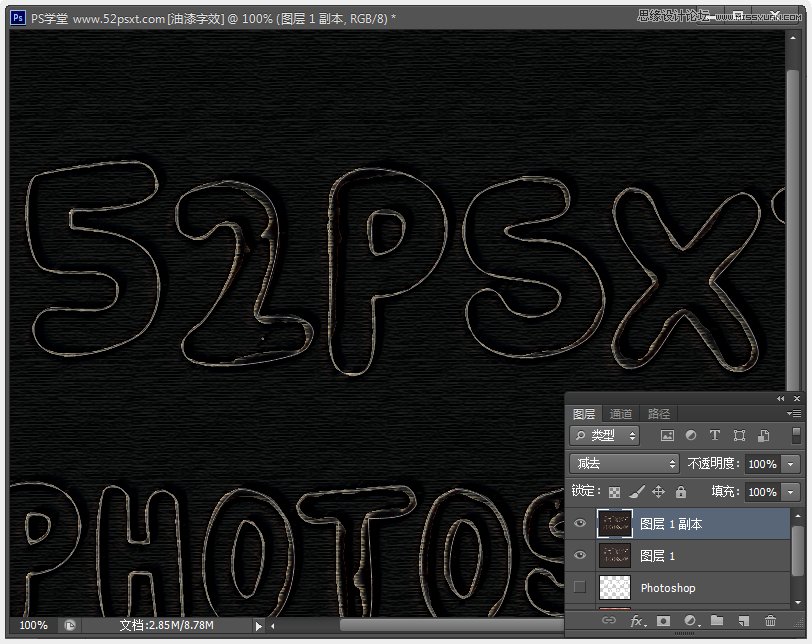Lock layer position with the move icon
The image size is (812, 644).
click(x=658, y=491)
